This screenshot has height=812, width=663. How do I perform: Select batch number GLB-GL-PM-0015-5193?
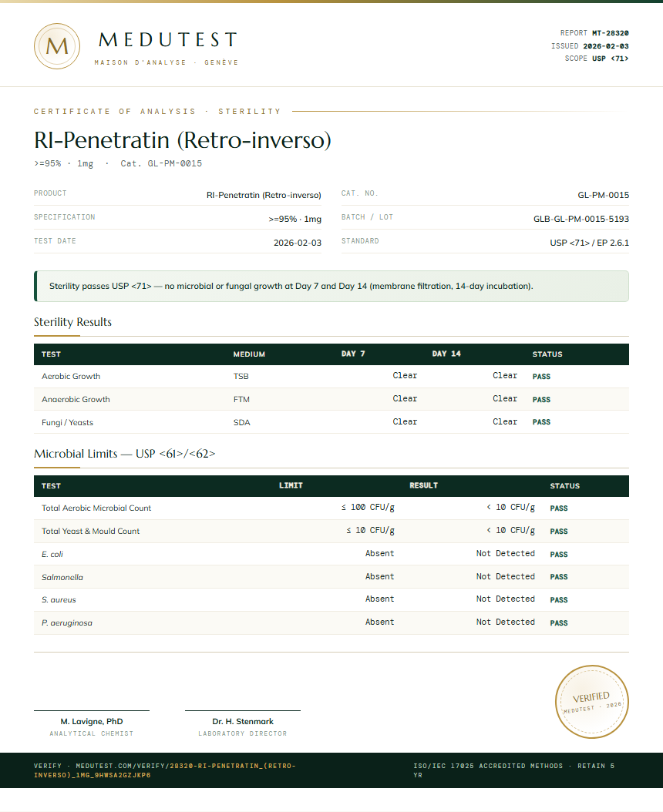581,219
